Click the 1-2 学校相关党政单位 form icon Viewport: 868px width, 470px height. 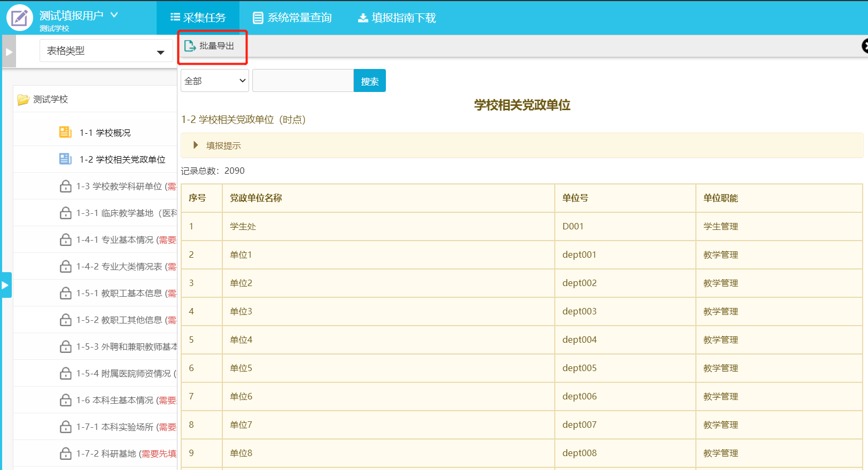(65, 159)
